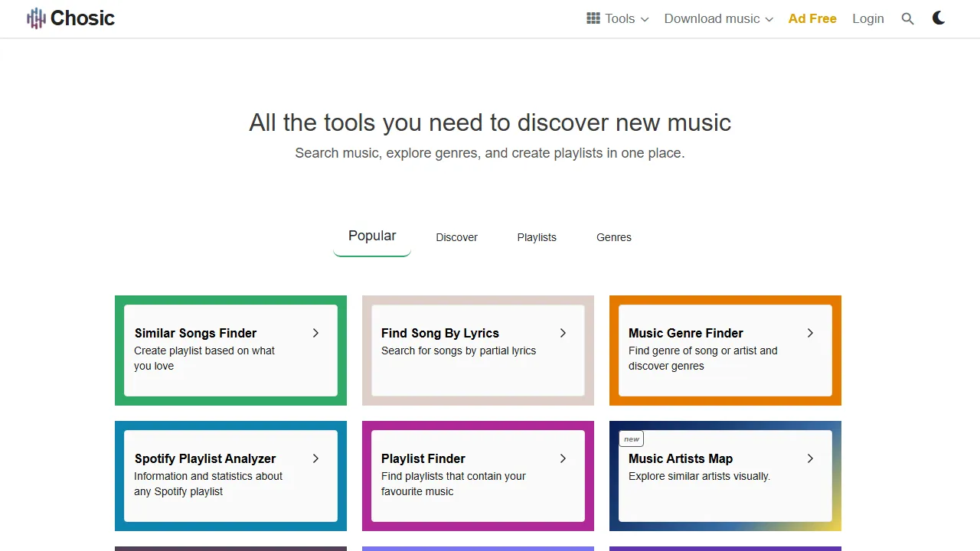Open the Genres tab
This screenshot has height=551, width=980.
coord(613,237)
